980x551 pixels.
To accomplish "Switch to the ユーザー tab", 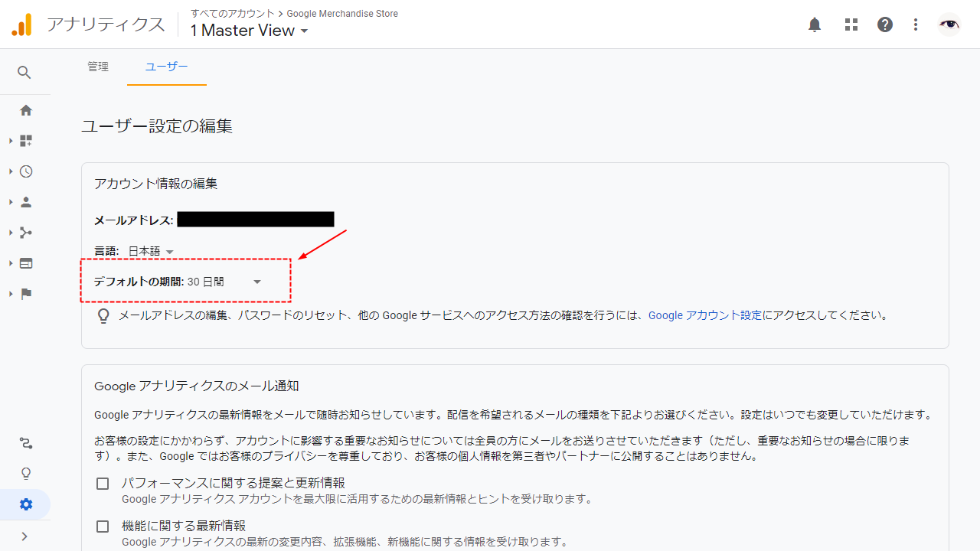I will 167,67.
